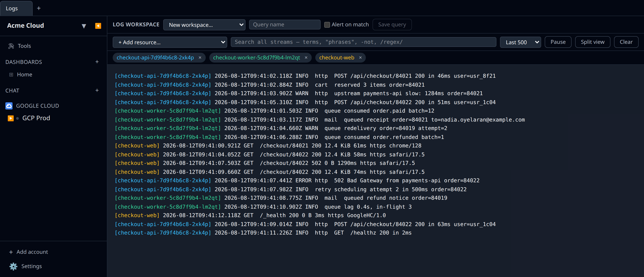
Task: Click line 'retry scheduling attempt 2 in 500ms'
Action: [290, 190]
